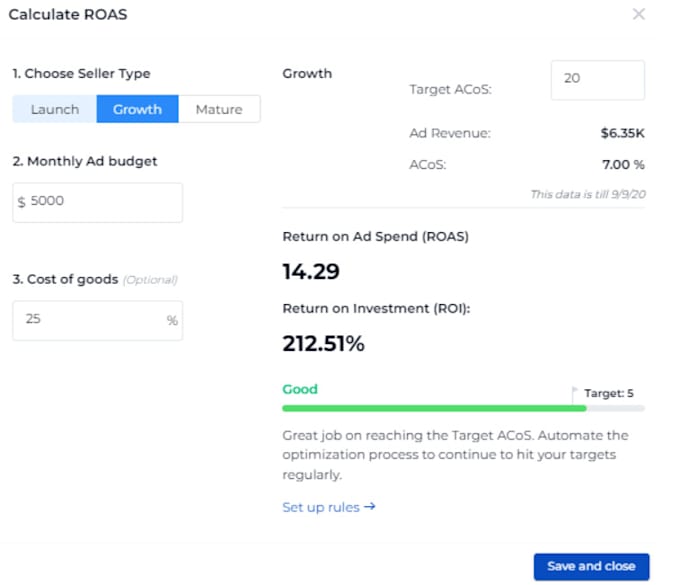Viewport: 680px width, 585px height.
Task: Click the ROI value 212.51%
Action: [x=324, y=343]
